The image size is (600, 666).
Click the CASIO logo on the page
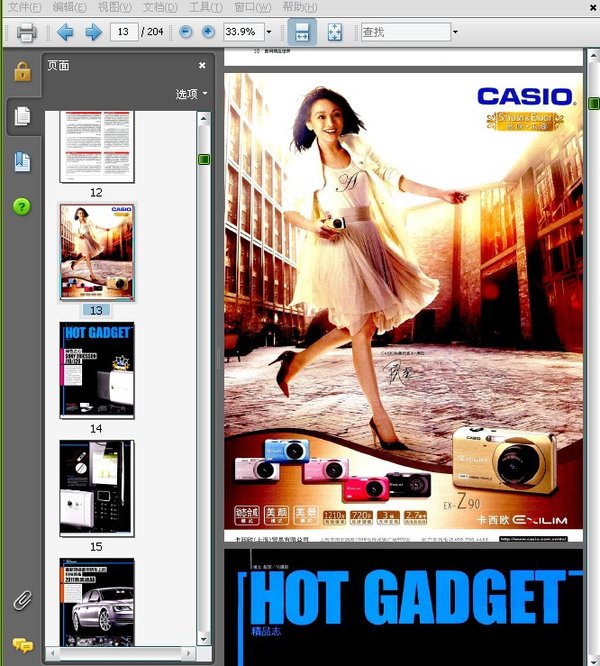[526, 96]
